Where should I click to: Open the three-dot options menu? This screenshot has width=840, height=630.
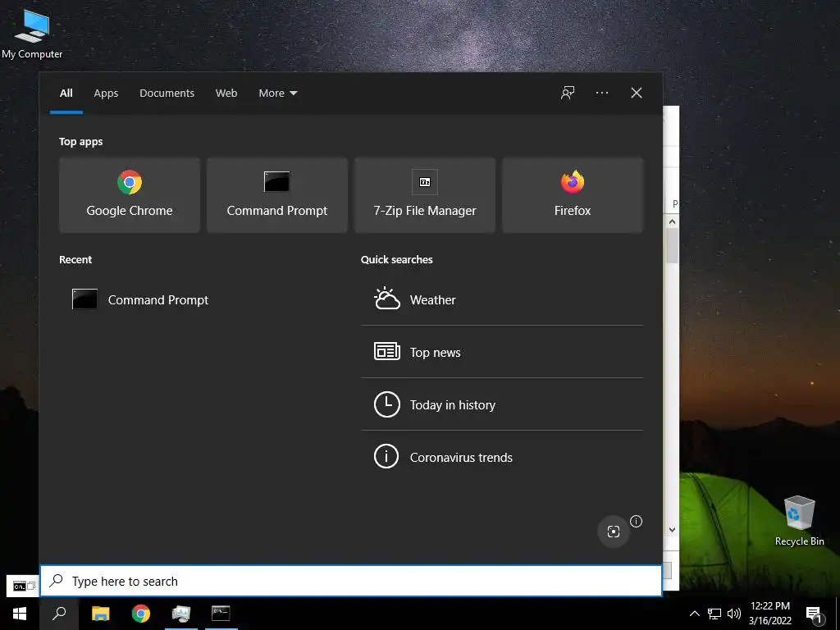(601, 93)
